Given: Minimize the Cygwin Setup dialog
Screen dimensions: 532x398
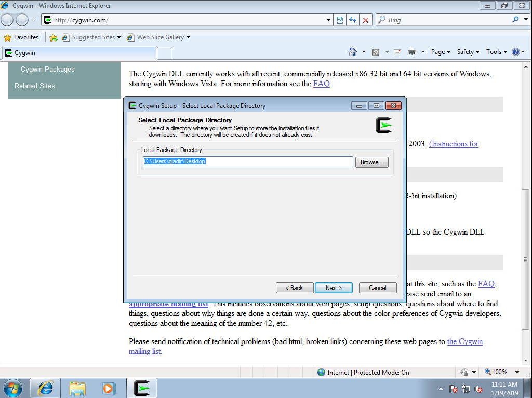Looking at the screenshot, I should pos(360,106).
